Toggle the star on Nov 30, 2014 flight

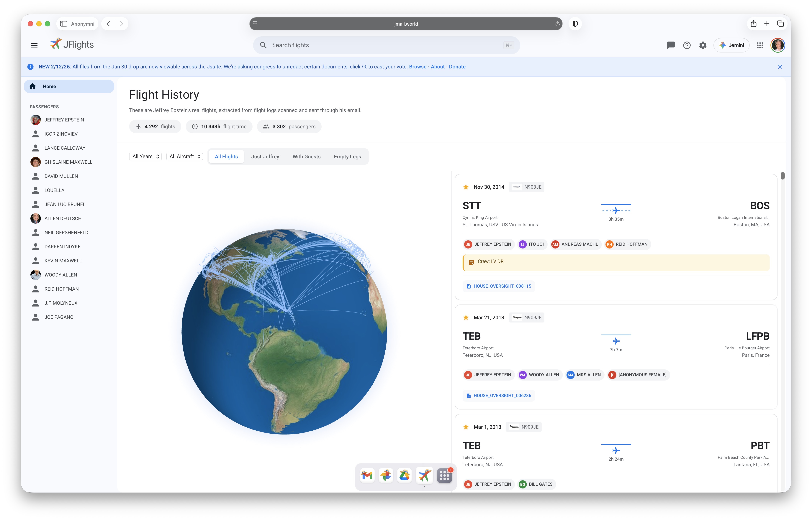click(466, 187)
